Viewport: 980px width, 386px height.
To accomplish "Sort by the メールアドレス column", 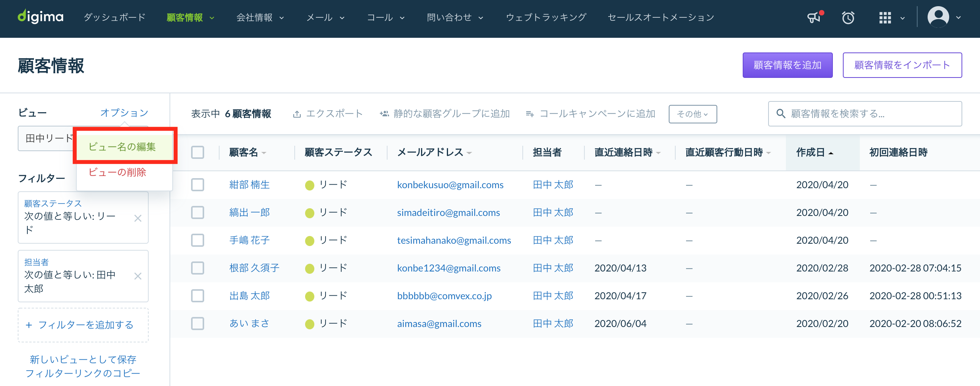I will [x=434, y=152].
